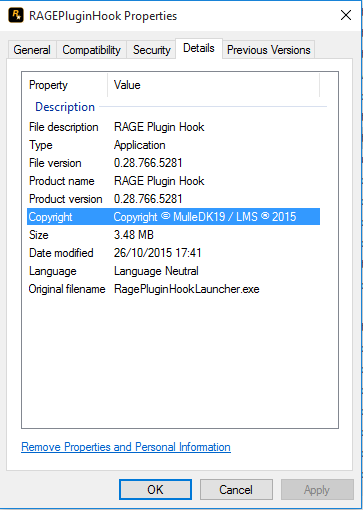Click Product name value RAGE Plugin Hook
Viewport: 363px width, 510px height.
(x=159, y=181)
